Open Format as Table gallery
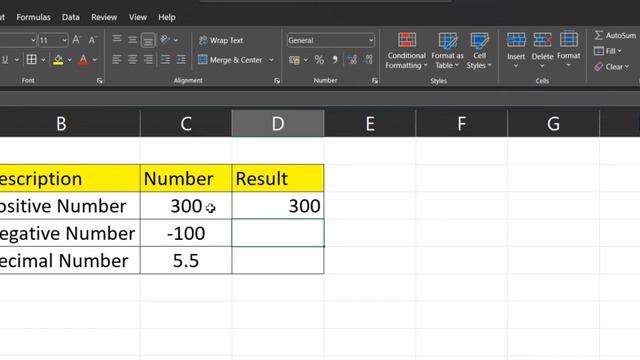This screenshot has height=360, width=640. click(447, 51)
